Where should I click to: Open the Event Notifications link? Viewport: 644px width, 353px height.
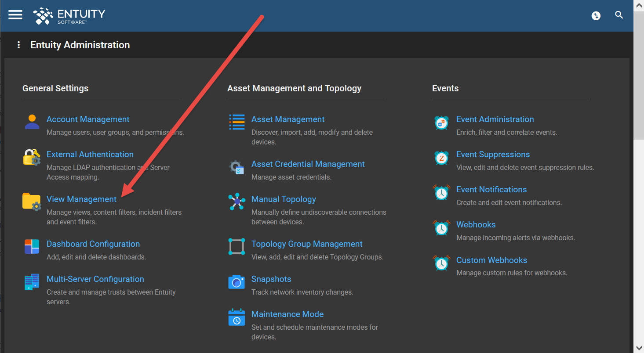coord(491,190)
